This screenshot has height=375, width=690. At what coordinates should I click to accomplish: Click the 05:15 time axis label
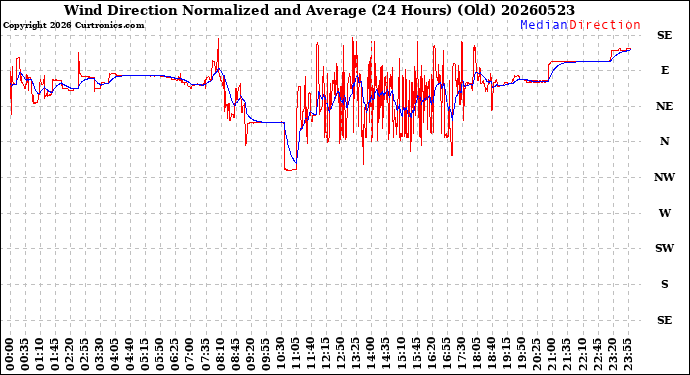point(145,354)
